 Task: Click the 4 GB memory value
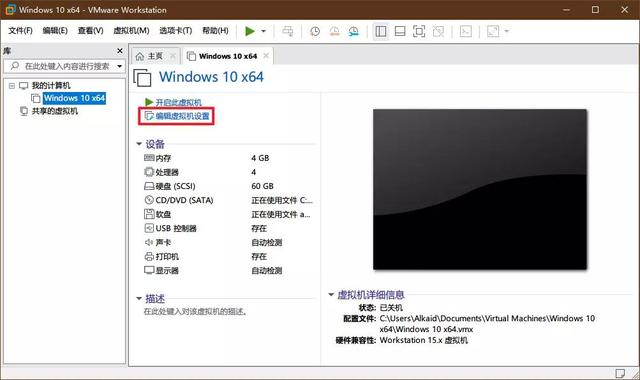(260, 158)
